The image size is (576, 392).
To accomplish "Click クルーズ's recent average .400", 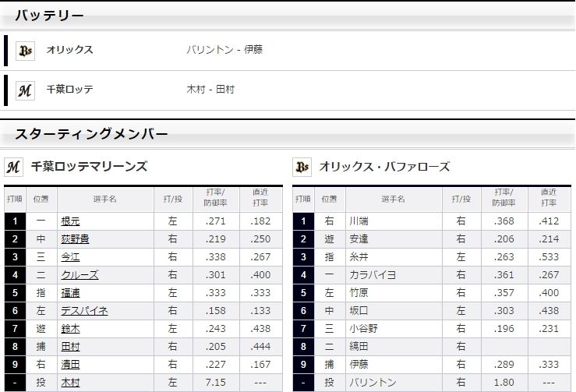I will coord(260,275).
